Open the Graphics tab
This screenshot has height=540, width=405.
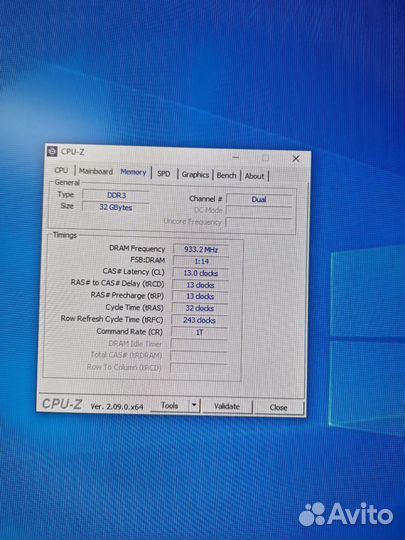point(195,175)
